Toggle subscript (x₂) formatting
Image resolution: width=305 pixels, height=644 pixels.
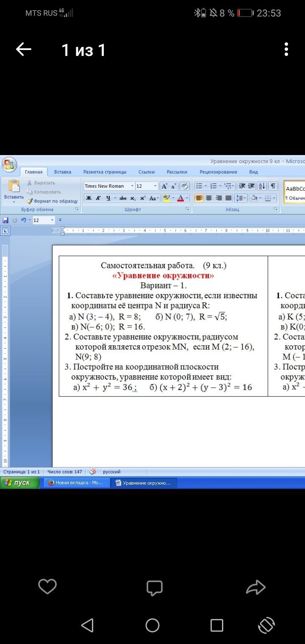(x=133, y=198)
